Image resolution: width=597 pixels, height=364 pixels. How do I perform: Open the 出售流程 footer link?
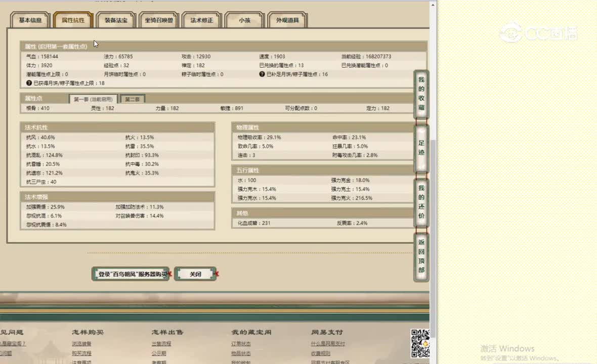(x=161, y=344)
